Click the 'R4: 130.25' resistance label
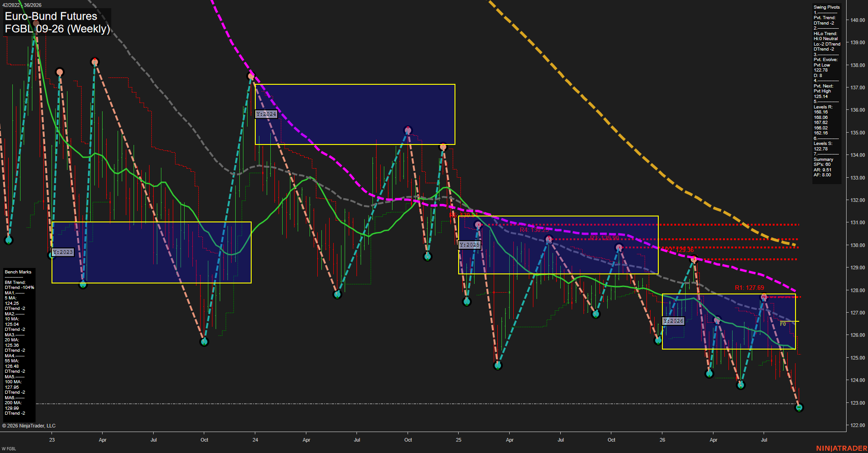This screenshot has width=868, height=453. click(534, 230)
